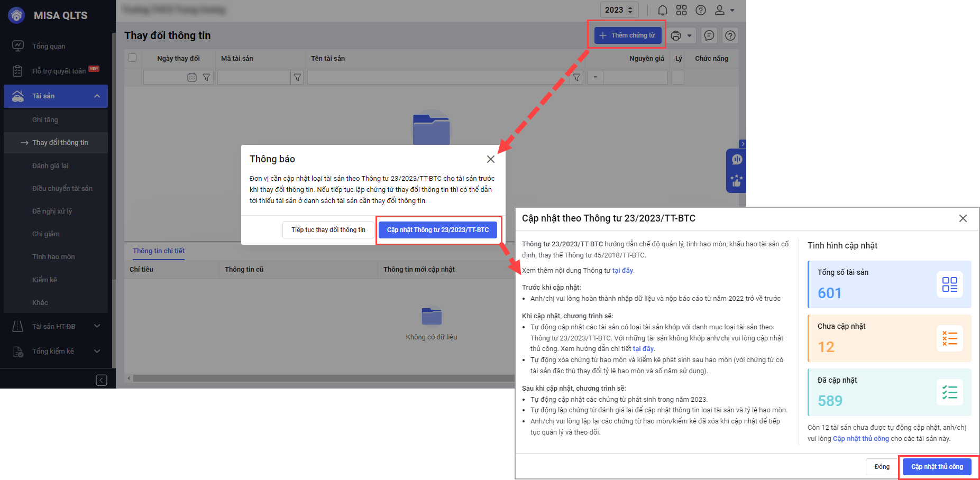Click Tiếp tục thay đổi thông tin button

click(x=328, y=230)
